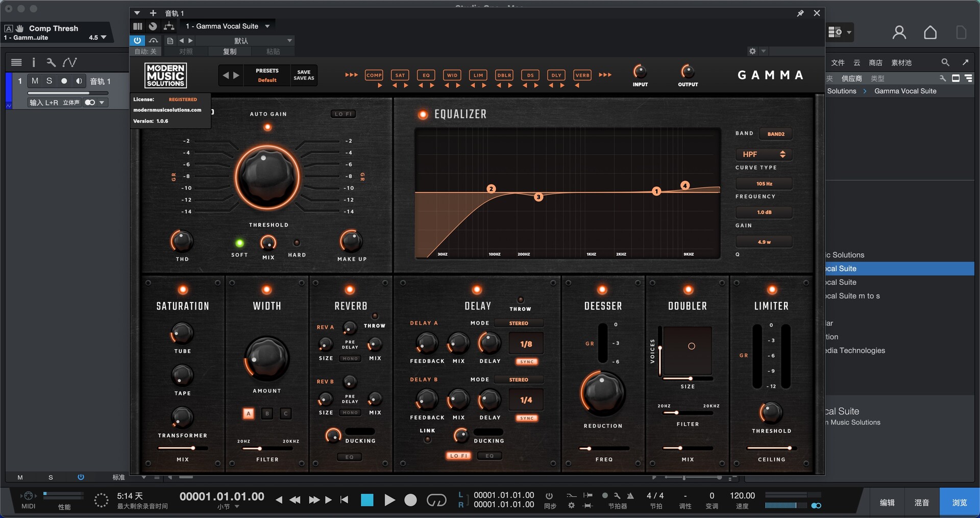The image size is (980, 518).
Task: Open the Delay B 1/4 time selector
Action: pos(526,400)
